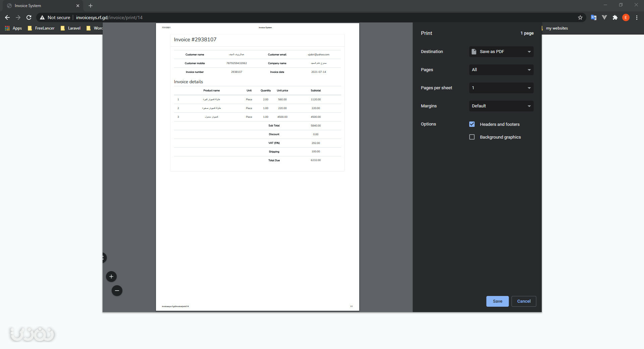This screenshot has height=349, width=644.
Task: Open the Margins dropdown
Action: (x=501, y=106)
